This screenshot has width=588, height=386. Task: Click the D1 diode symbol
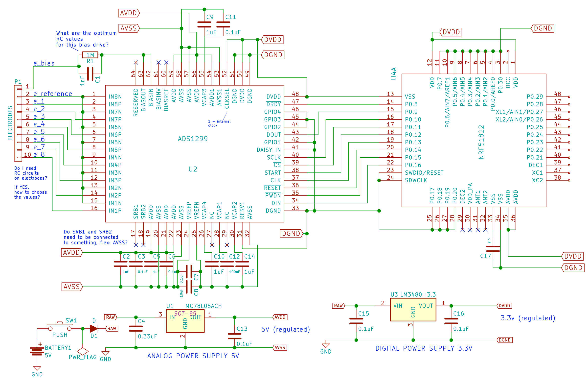(x=94, y=329)
